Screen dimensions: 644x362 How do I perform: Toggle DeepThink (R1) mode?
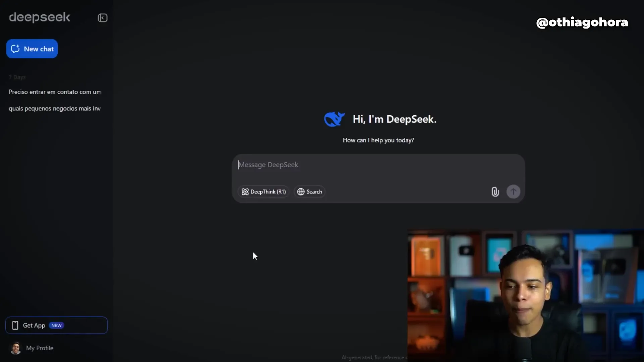264,192
